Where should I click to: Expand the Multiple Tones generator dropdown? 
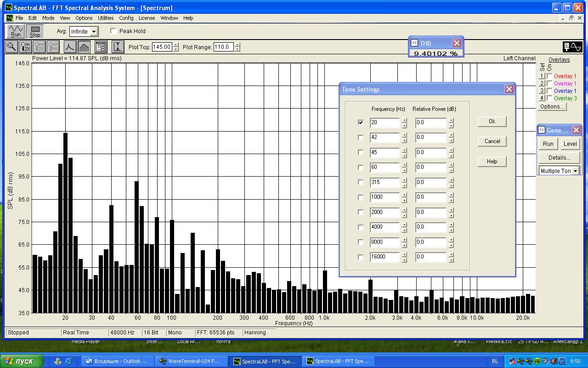point(575,171)
